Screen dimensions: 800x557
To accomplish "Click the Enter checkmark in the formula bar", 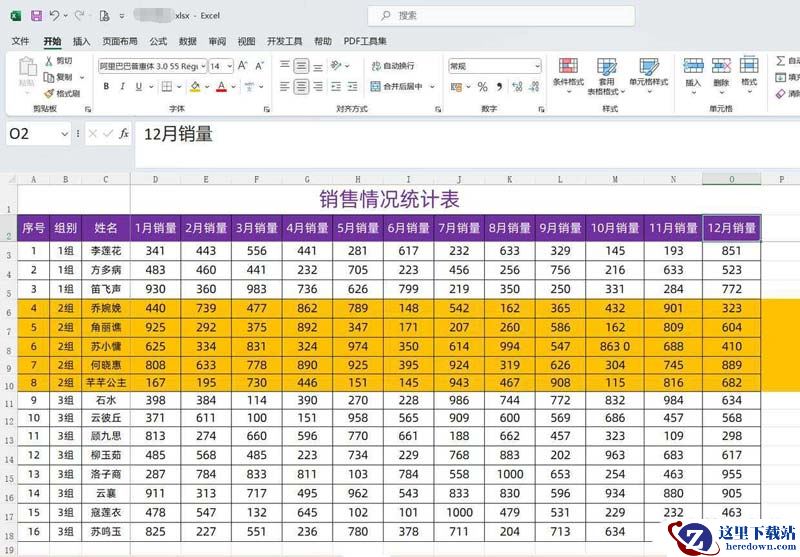I will (108, 134).
